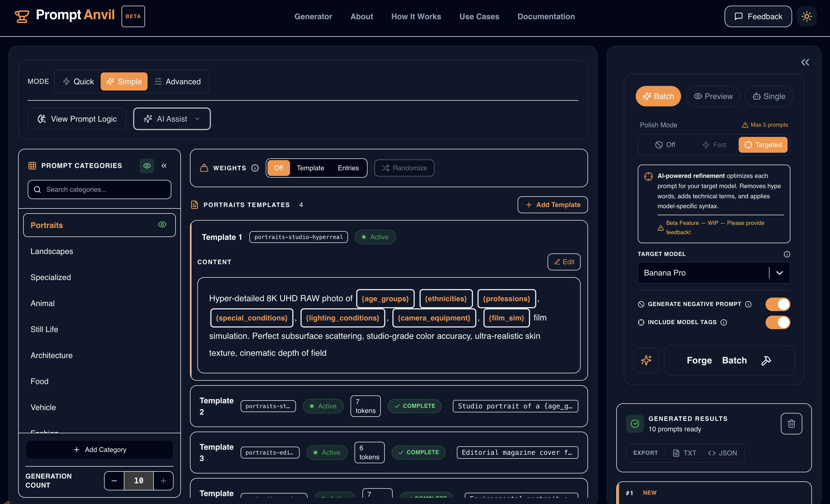The image size is (830, 504).
Task: Toggle Generate Negative Prompt switch
Action: coord(777,304)
